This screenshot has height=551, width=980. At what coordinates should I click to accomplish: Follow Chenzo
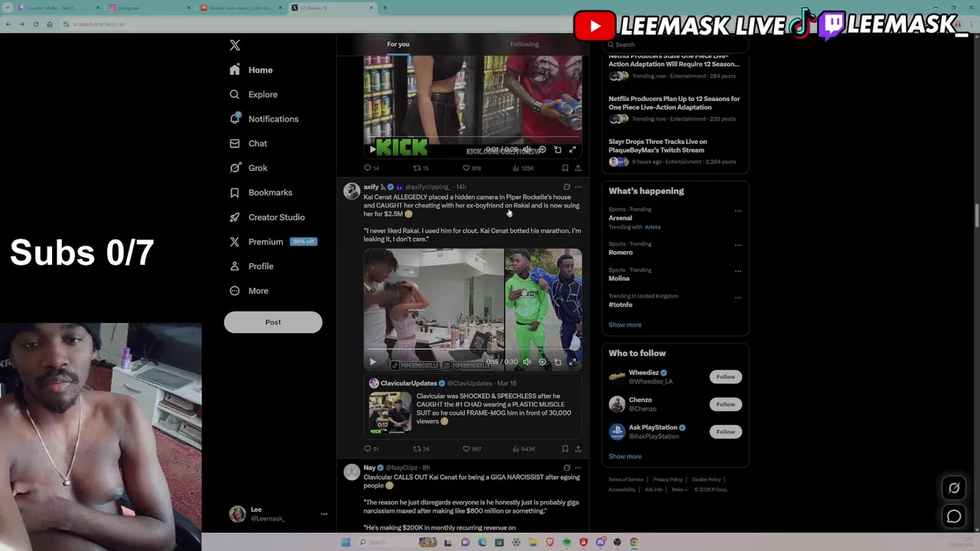(x=726, y=404)
